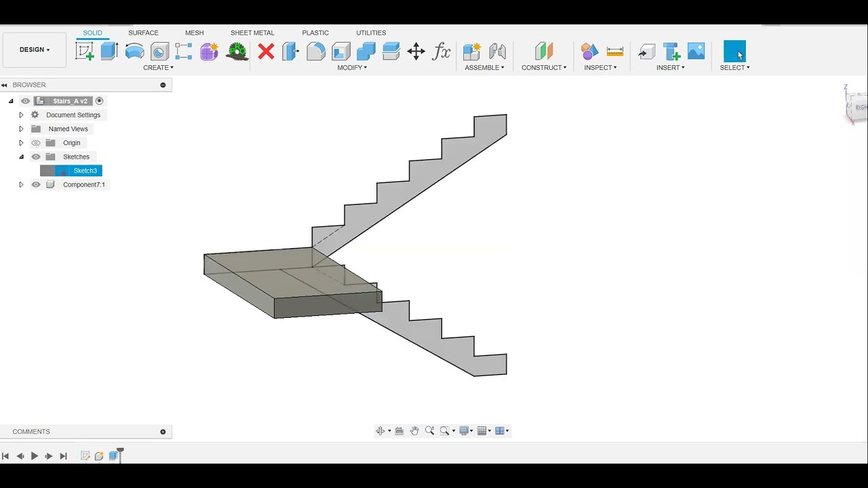Select the Combine tool
868x488 pixels.
point(366,52)
